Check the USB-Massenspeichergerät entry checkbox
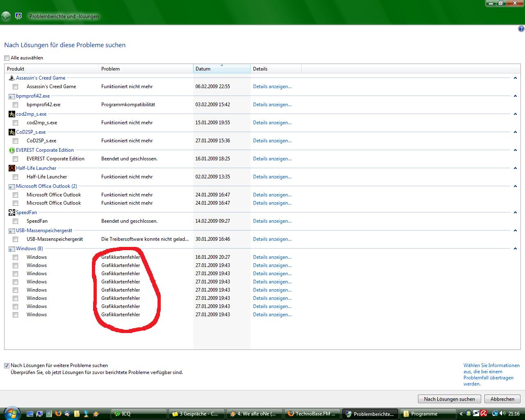Image resolution: width=525 pixels, height=420 pixels. (16, 239)
